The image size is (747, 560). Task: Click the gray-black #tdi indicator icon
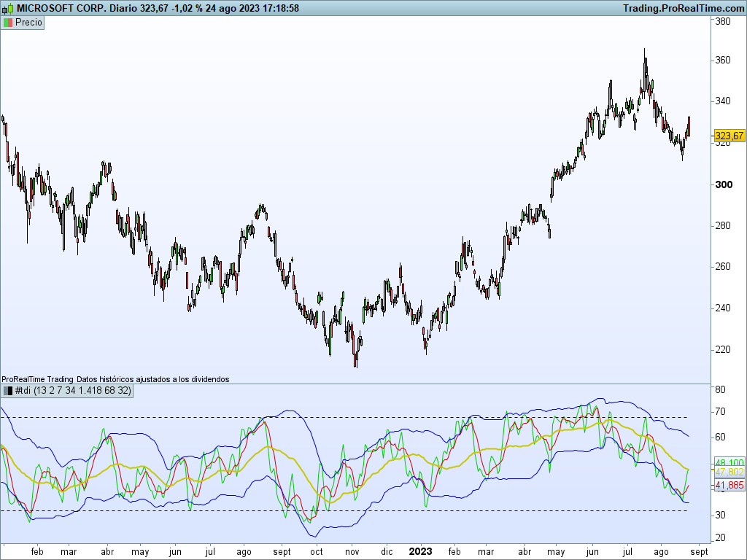click(x=7, y=391)
